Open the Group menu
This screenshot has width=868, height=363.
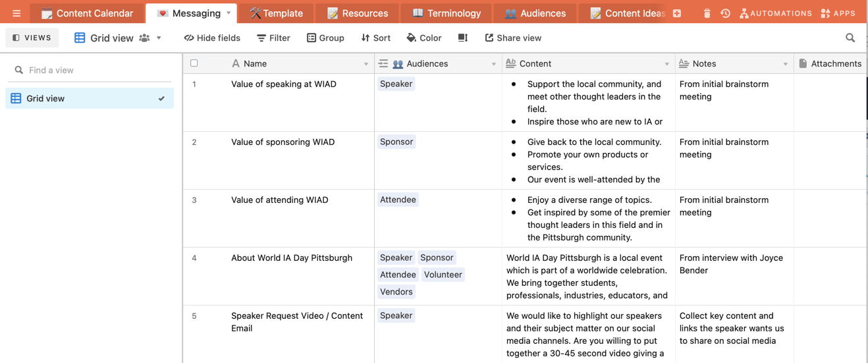point(325,38)
